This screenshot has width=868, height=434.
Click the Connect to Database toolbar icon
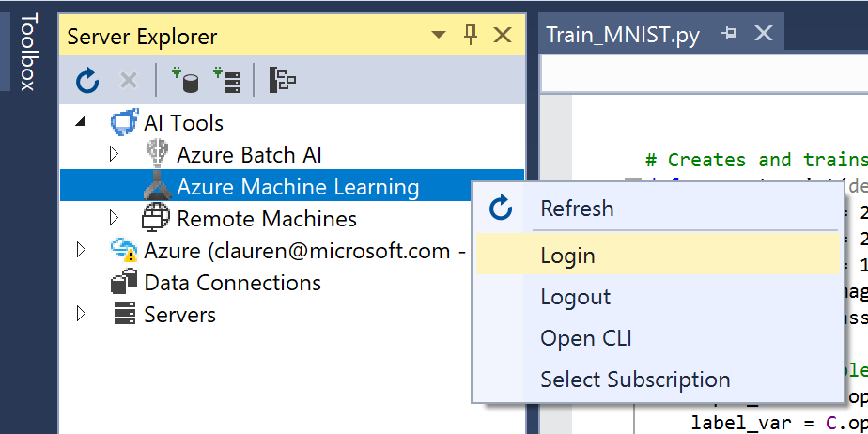coord(185,80)
